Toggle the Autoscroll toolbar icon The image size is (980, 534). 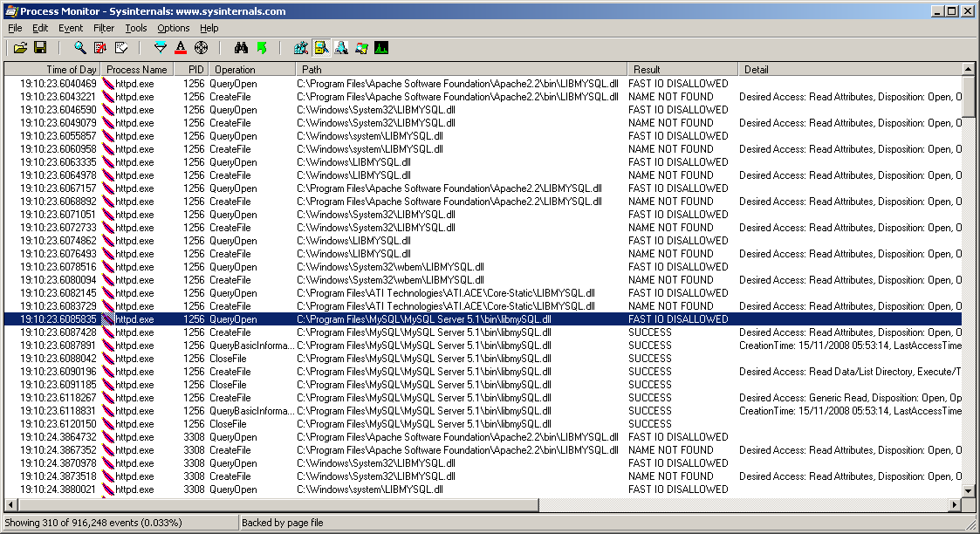(x=100, y=48)
